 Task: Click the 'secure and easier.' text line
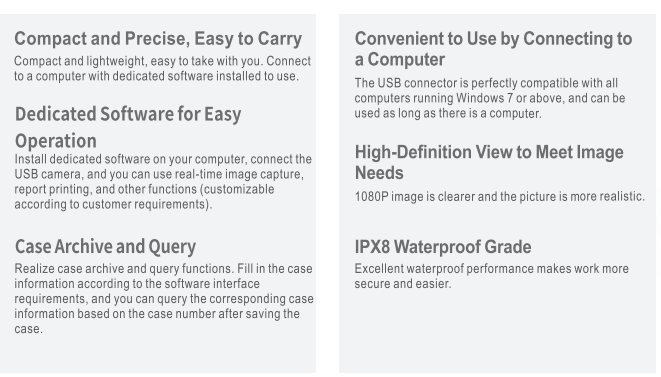pos(403,284)
